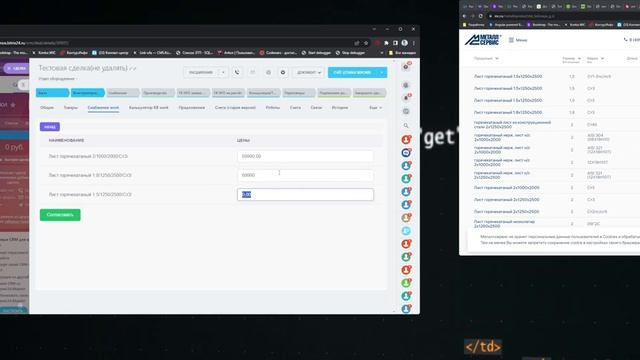
Task: Select the Производство deal stage
Action: pyautogui.click(x=158, y=93)
